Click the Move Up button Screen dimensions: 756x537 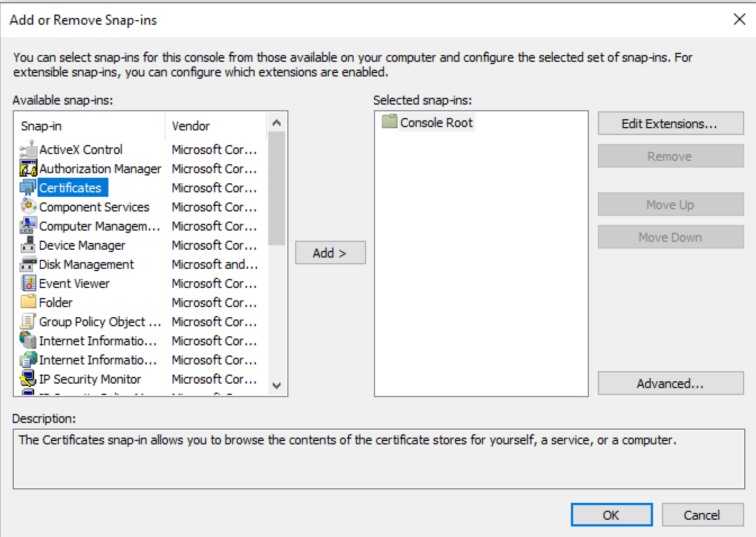tap(671, 204)
